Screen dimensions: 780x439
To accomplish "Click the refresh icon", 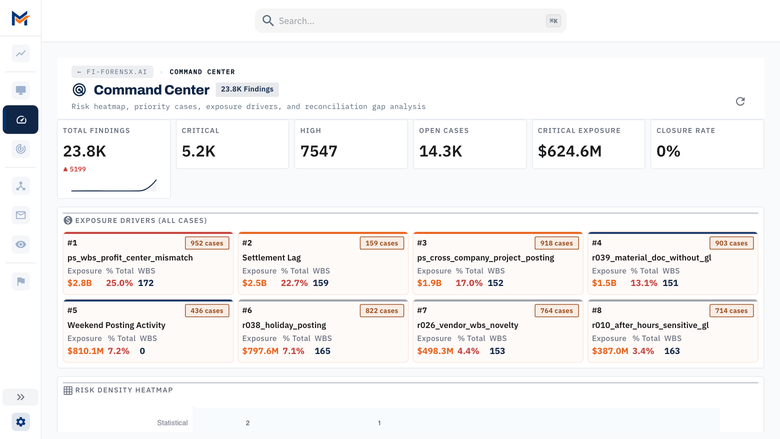I will (x=740, y=101).
